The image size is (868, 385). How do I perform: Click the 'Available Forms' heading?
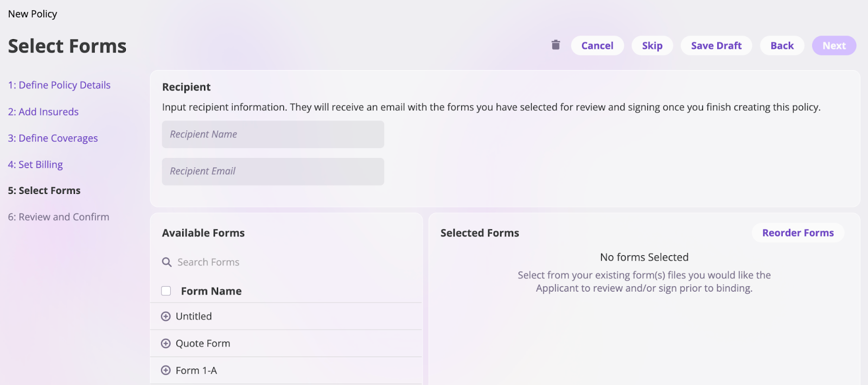point(203,233)
